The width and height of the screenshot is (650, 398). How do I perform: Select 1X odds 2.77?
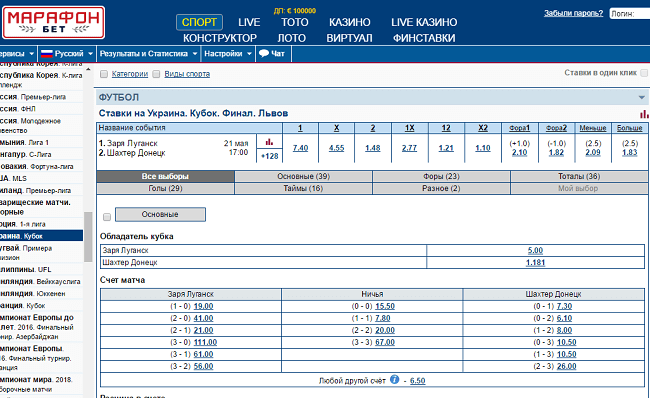point(409,148)
